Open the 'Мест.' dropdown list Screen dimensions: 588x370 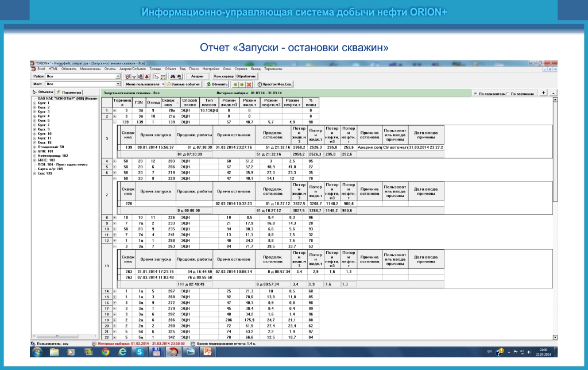pos(118,84)
